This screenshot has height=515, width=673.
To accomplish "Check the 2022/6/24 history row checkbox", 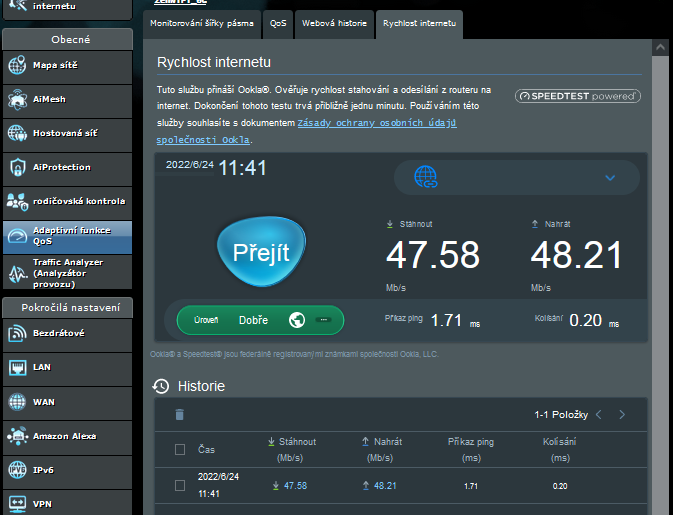I will tap(180, 485).
